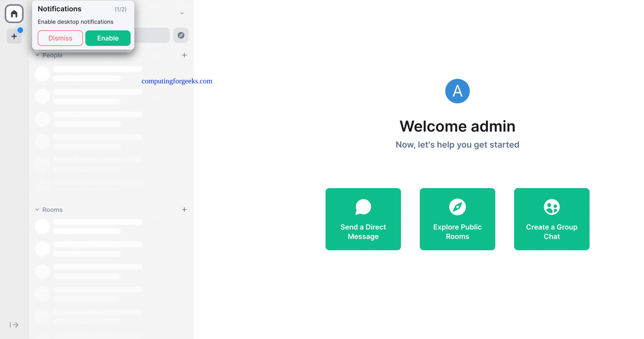Add a room using the Rooms plus icon

click(x=184, y=210)
